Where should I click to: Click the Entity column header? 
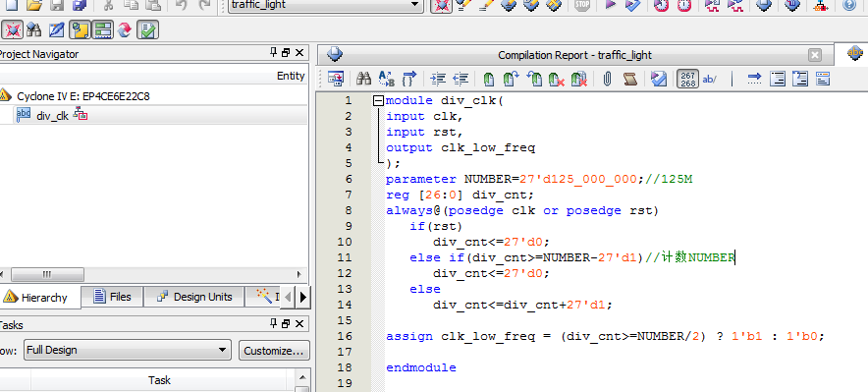pyautogui.click(x=291, y=76)
